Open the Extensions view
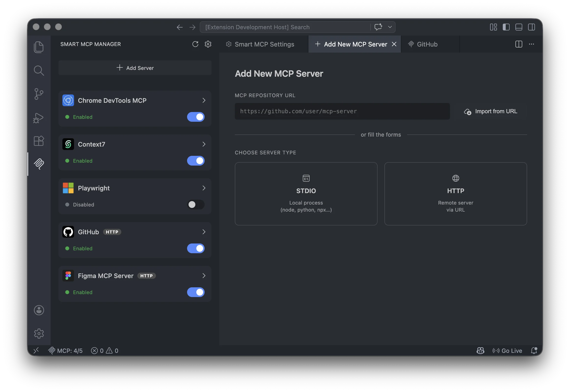Image resolution: width=570 pixels, height=392 pixels. 39,141
